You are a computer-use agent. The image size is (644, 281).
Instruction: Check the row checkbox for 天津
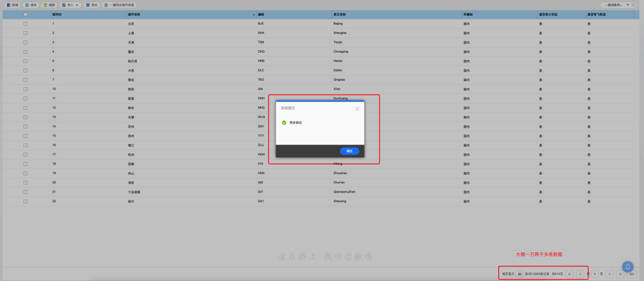[26, 42]
